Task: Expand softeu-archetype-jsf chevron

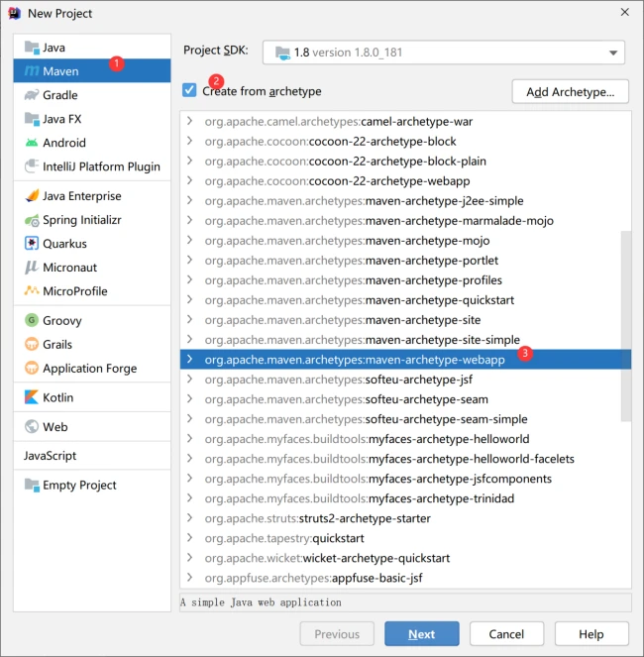Action: point(190,380)
